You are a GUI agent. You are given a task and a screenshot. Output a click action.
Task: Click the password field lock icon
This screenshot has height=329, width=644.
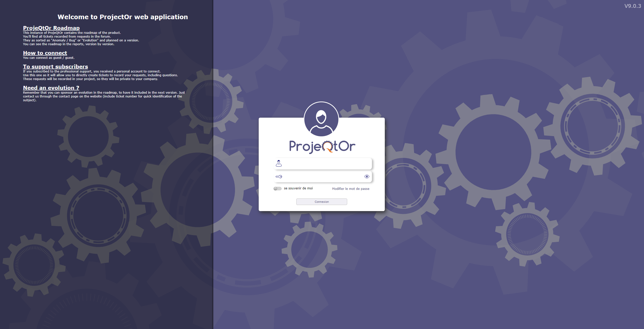278,177
